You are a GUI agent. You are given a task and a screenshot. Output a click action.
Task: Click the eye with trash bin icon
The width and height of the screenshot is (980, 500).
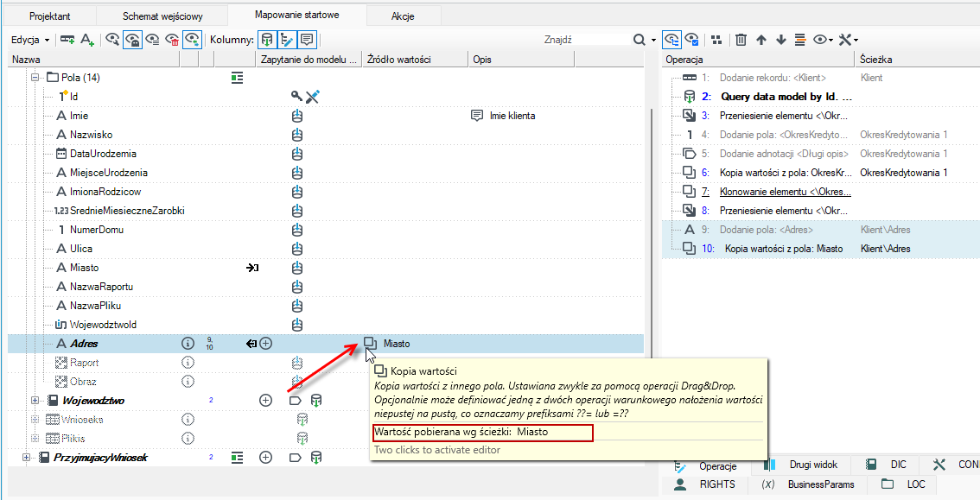173,40
